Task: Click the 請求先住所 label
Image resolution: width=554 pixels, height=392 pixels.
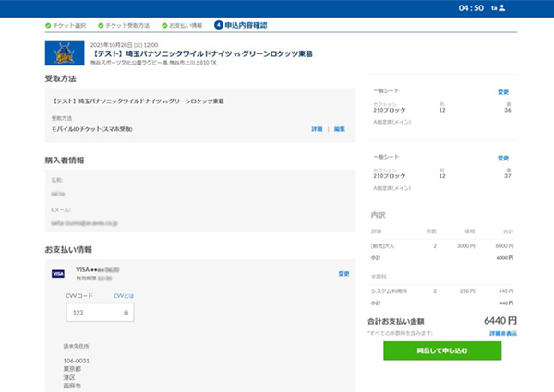Action: point(76,346)
